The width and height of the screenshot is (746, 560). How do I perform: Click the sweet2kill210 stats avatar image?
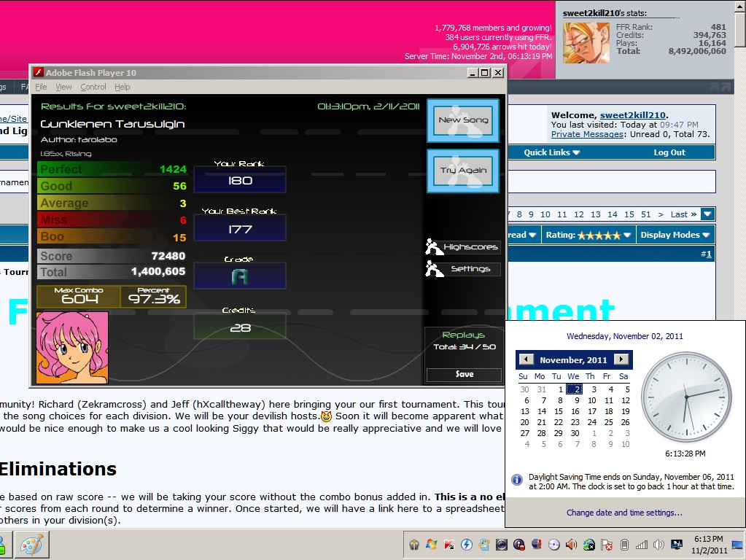586,43
